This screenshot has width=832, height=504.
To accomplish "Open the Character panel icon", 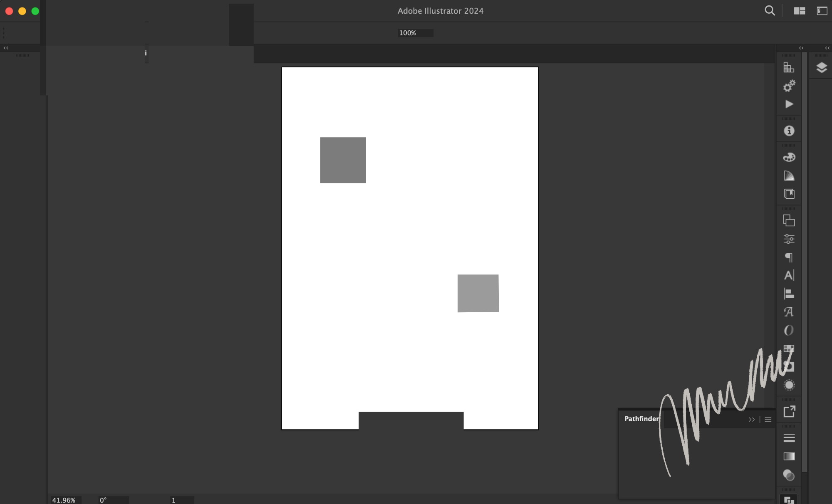I will click(789, 275).
